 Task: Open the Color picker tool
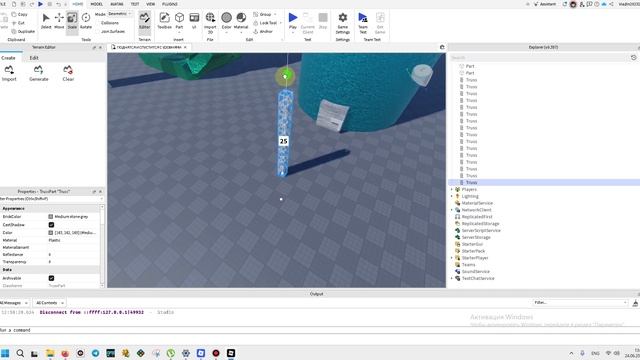click(227, 21)
